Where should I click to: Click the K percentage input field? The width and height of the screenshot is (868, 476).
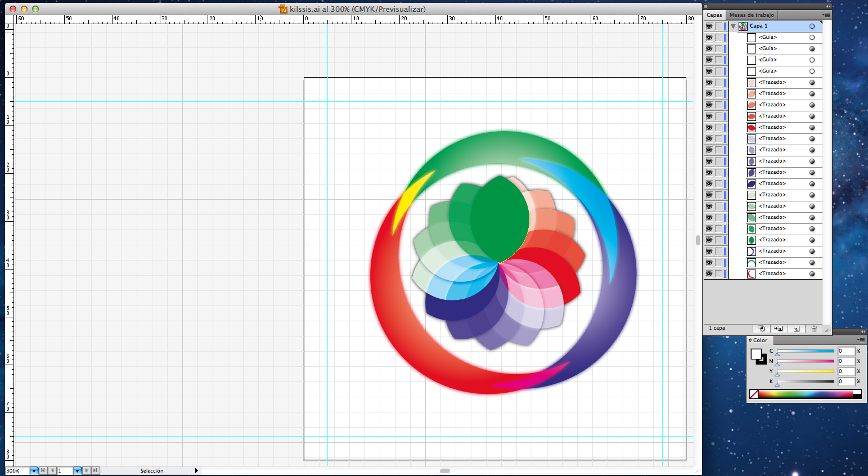[846, 381]
